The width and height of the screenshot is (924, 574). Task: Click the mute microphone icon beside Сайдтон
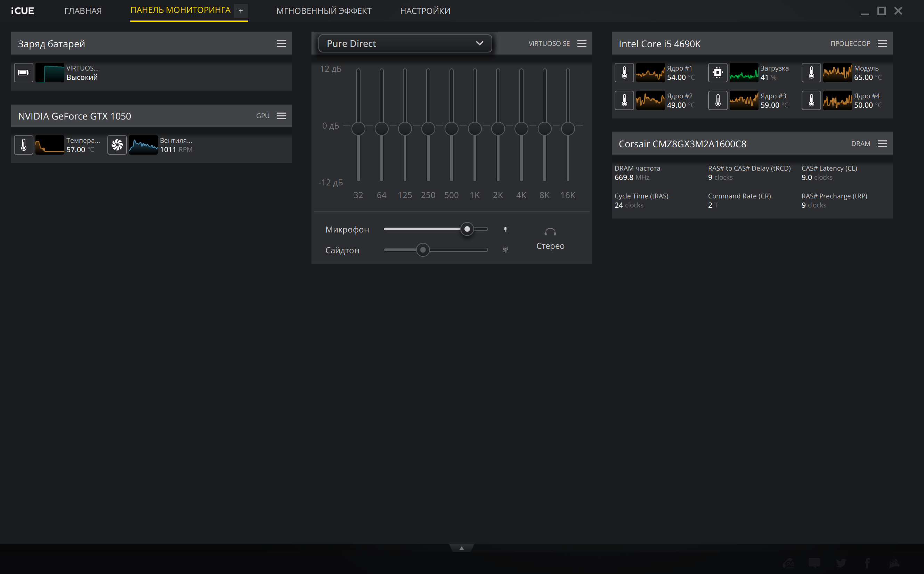coord(505,250)
